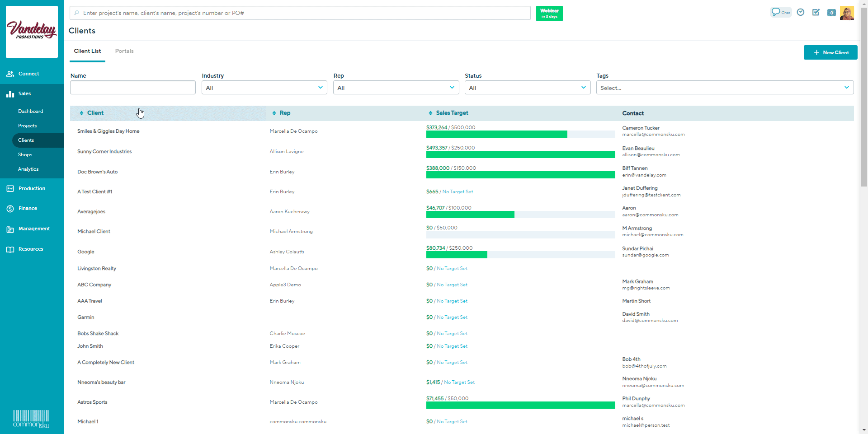Image resolution: width=868 pixels, height=434 pixels.
Task: Open the Connect section in the sidebar
Action: (28, 74)
